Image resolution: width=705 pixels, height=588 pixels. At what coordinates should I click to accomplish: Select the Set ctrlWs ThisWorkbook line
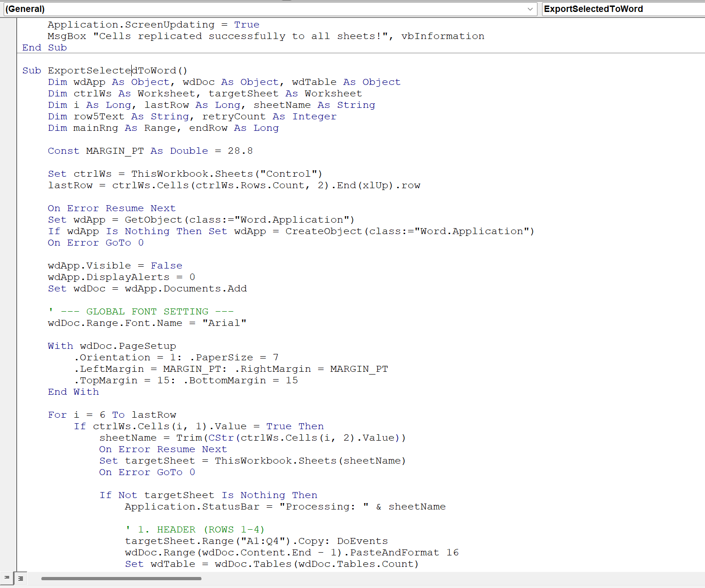[x=185, y=174]
